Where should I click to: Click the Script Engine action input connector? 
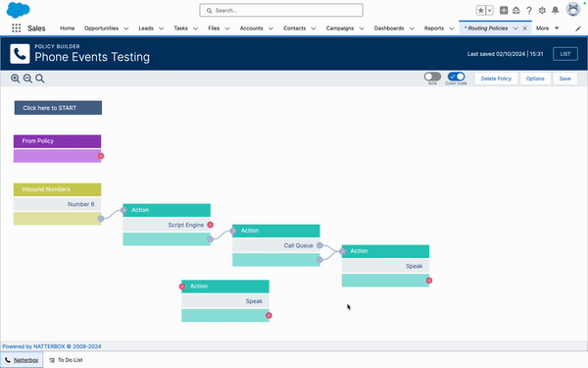tap(123, 210)
